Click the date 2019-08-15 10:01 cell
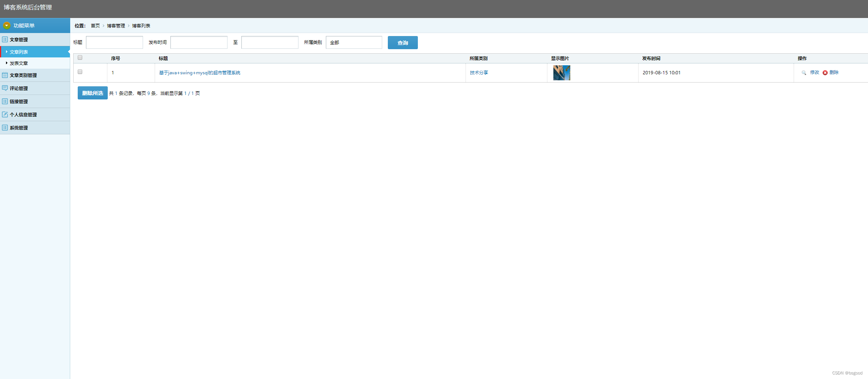The image size is (868, 379). [662, 73]
